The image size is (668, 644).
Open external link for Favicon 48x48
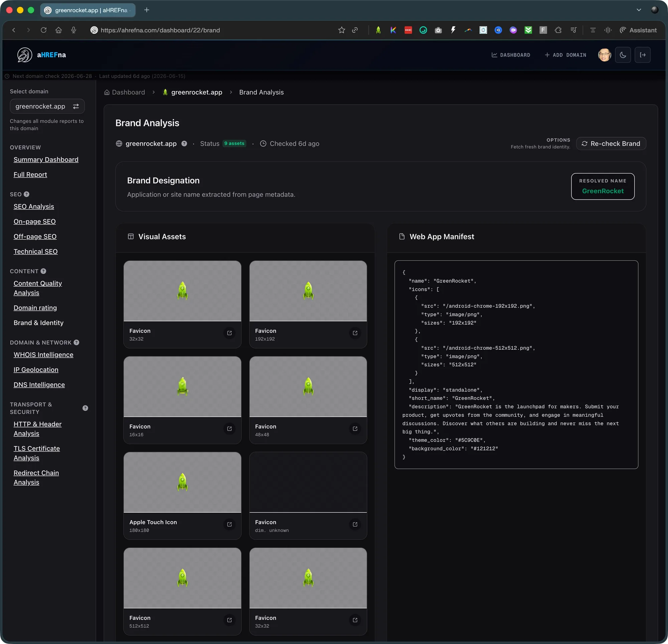click(355, 429)
